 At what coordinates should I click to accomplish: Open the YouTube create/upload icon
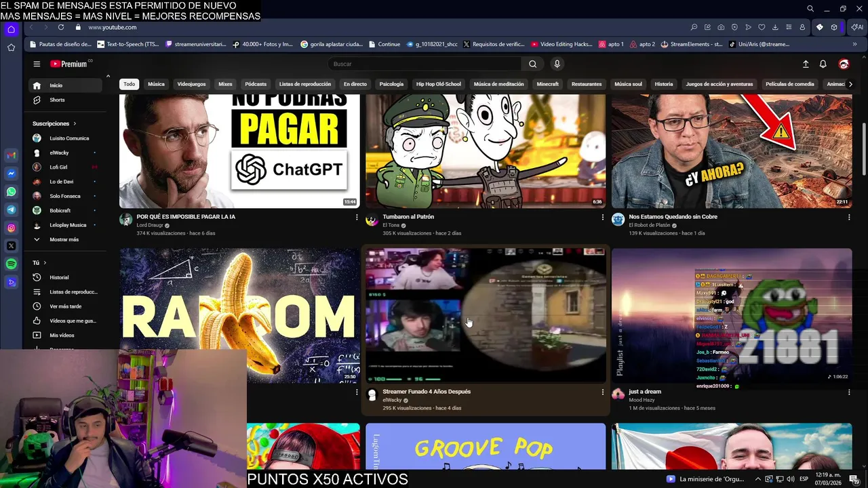(x=806, y=64)
